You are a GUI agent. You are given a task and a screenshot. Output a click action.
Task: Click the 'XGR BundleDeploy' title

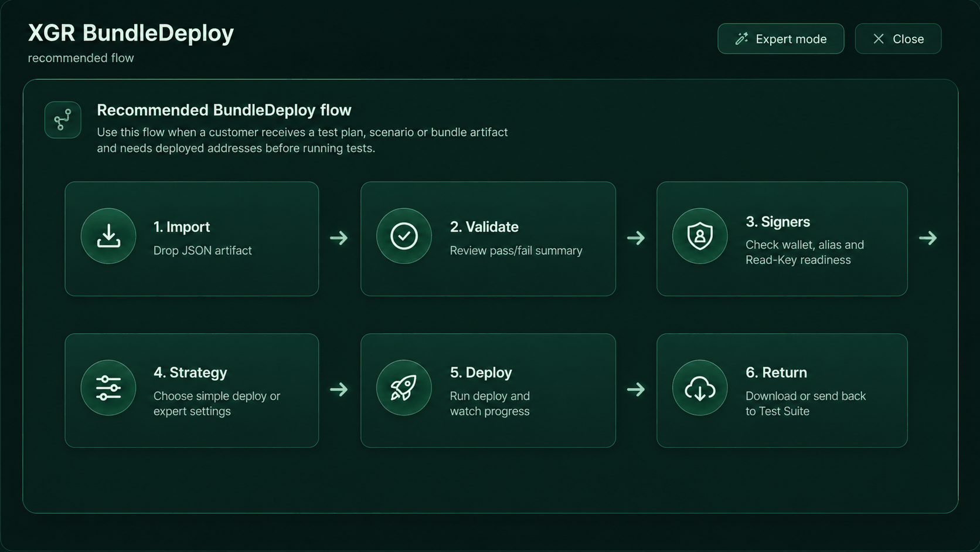coord(131,33)
